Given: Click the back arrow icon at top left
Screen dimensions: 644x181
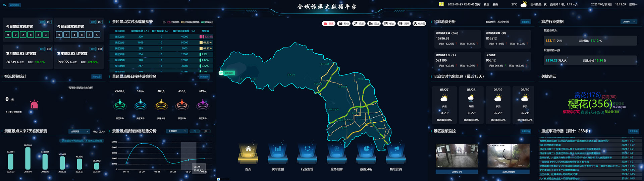Looking at the screenshot, I should [x=4, y=5].
